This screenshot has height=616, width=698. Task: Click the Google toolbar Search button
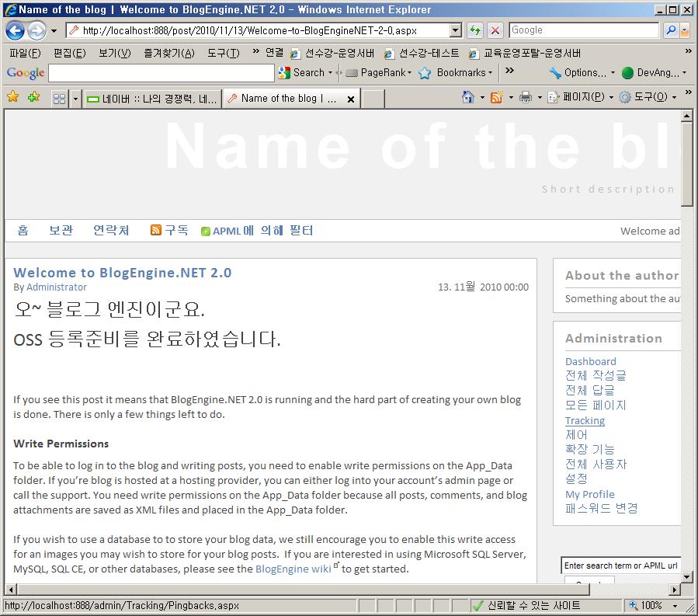pyautogui.click(x=301, y=72)
